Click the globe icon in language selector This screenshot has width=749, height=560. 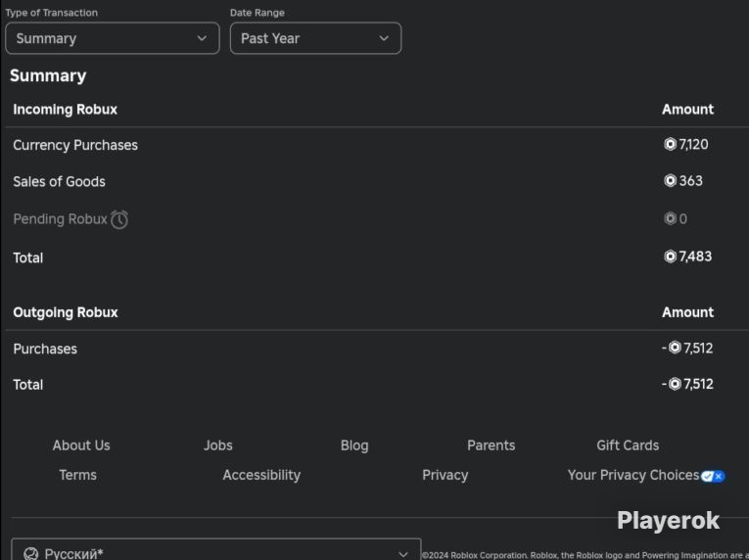31,554
